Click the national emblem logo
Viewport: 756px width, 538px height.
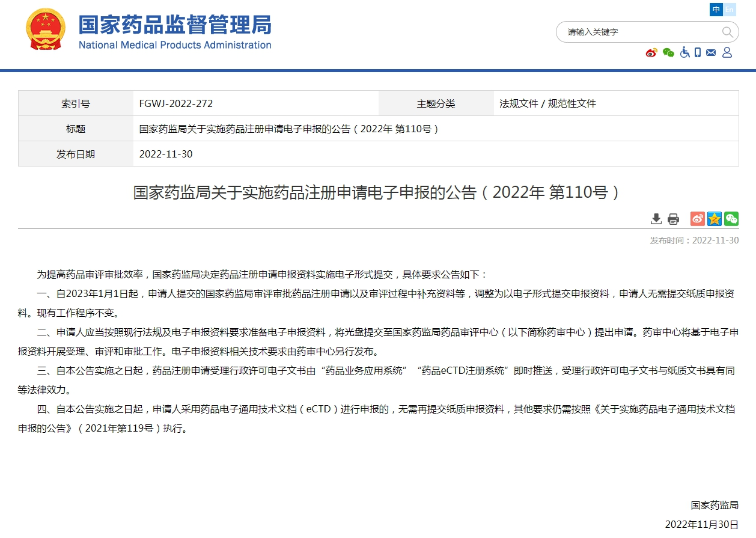click(x=45, y=29)
